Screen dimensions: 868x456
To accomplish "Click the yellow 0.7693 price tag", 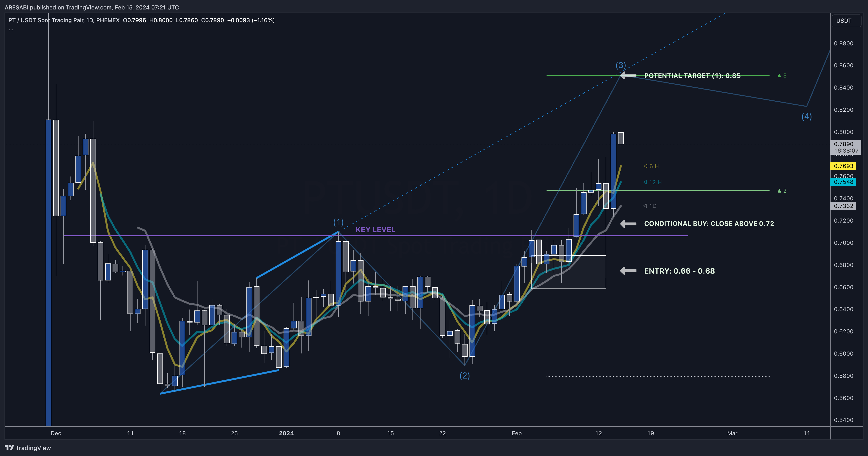I will (x=843, y=166).
